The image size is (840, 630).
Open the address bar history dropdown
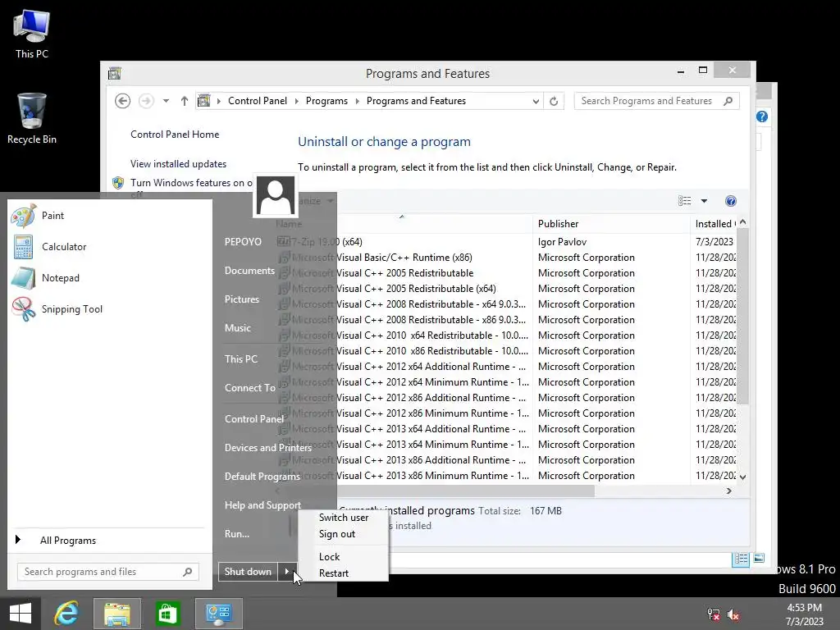[535, 101]
